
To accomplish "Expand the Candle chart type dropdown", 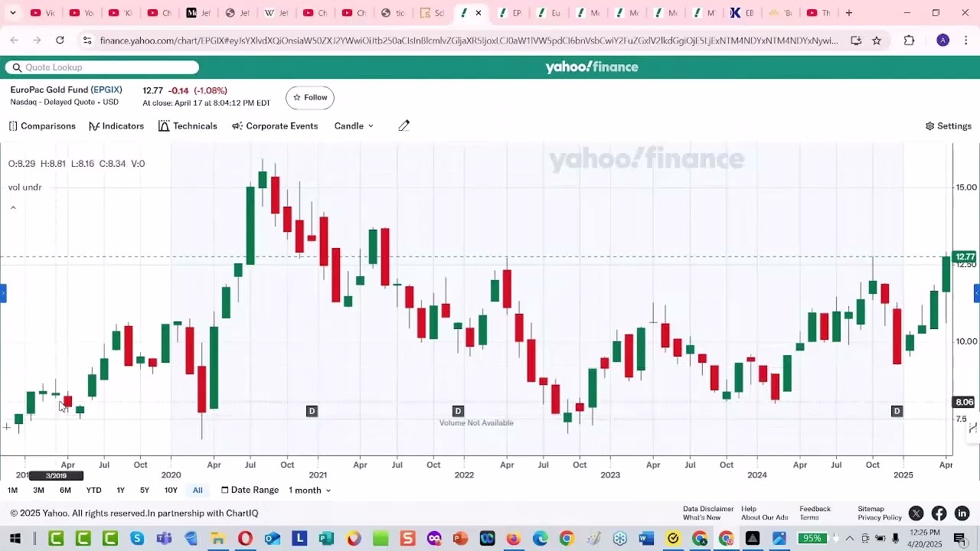I will pyautogui.click(x=354, y=126).
